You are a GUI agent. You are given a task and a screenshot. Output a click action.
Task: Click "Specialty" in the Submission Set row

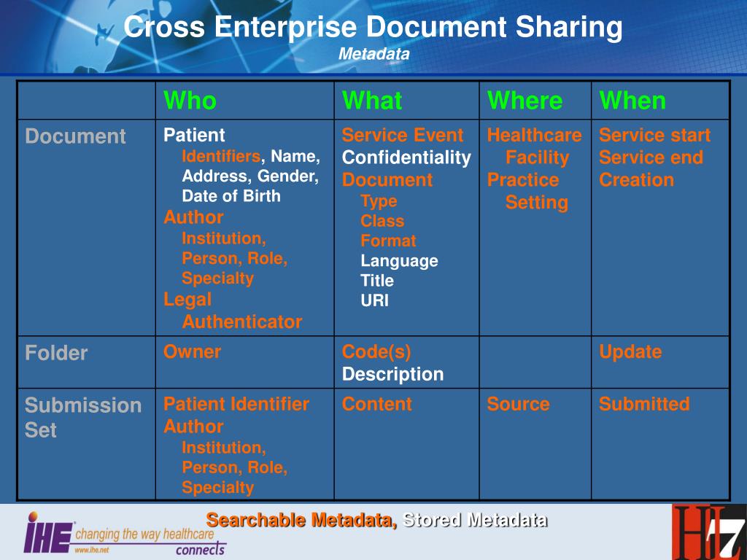[x=217, y=488]
